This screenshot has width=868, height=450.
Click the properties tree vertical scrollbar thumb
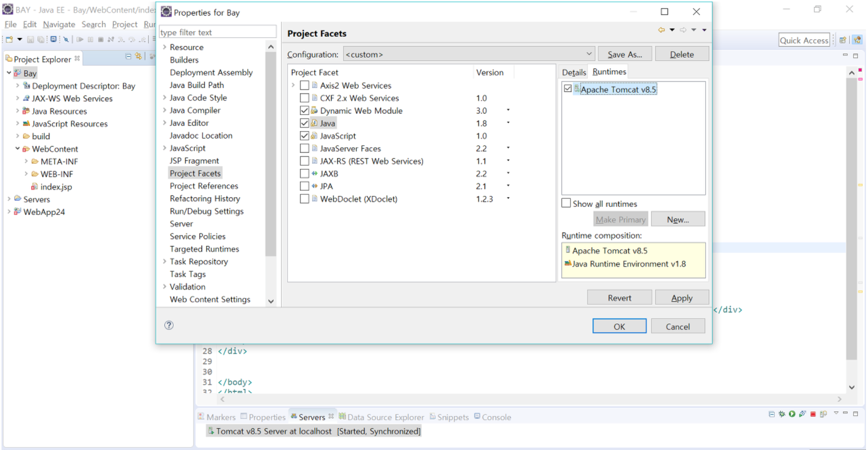coord(270,155)
